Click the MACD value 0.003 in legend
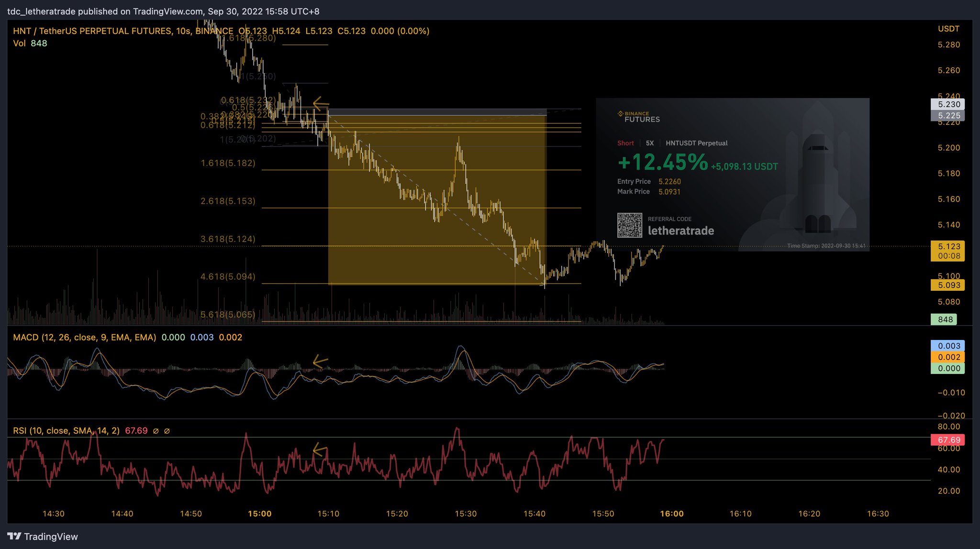Image resolution: width=980 pixels, height=549 pixels. [202, 338]
